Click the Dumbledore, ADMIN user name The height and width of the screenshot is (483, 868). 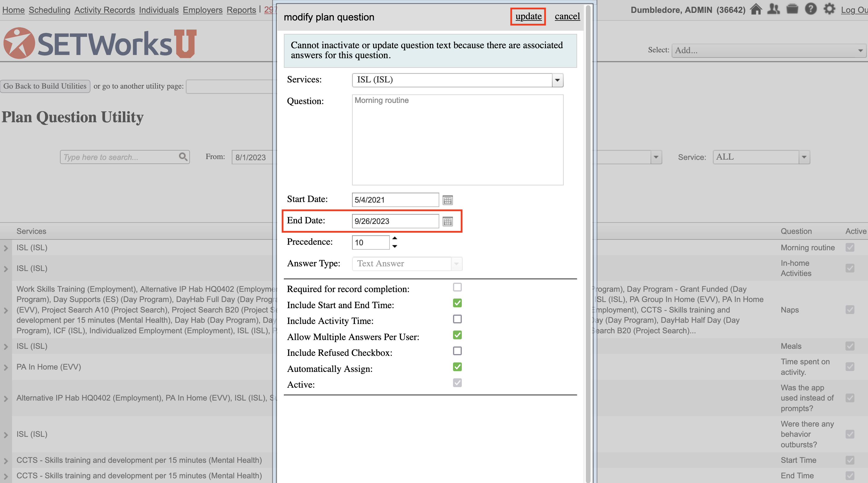click(x=688, y=10)
